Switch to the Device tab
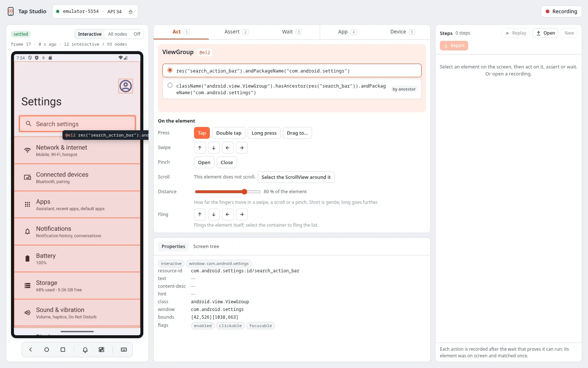 click(x=402, y=32)
